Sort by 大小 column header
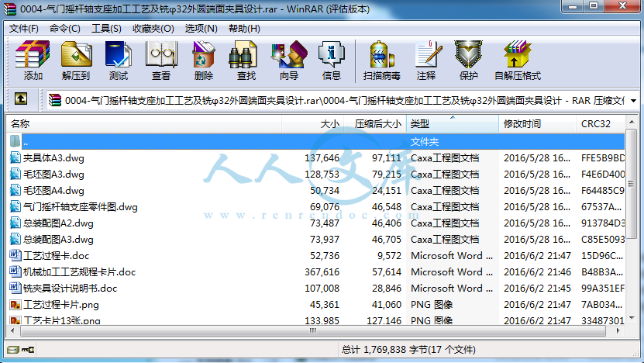 312,124
